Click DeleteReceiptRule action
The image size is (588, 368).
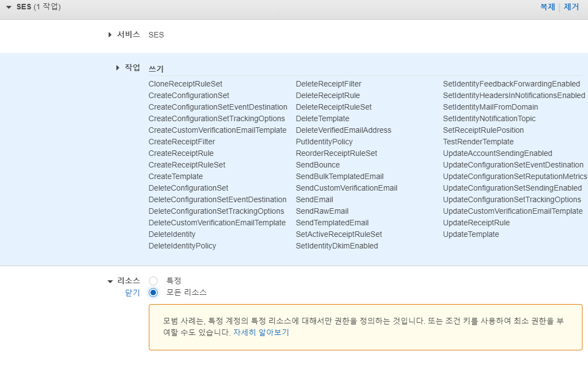pos(328,95)
